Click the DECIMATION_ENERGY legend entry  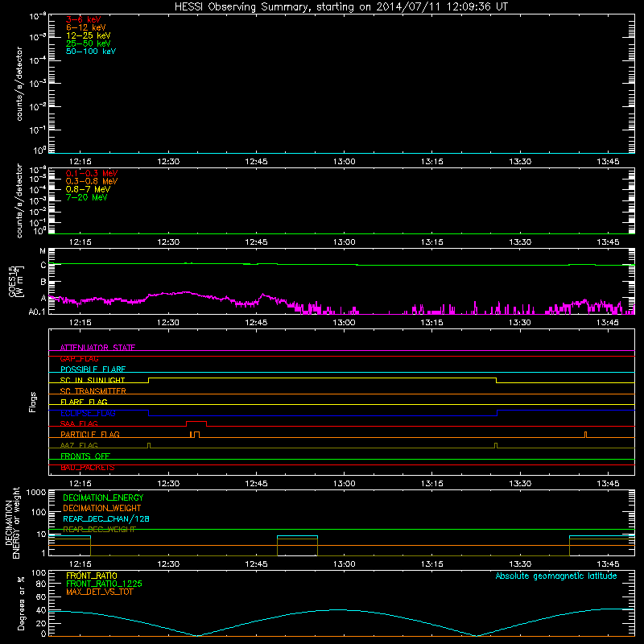pyautogui.click(x=103, y=497)
